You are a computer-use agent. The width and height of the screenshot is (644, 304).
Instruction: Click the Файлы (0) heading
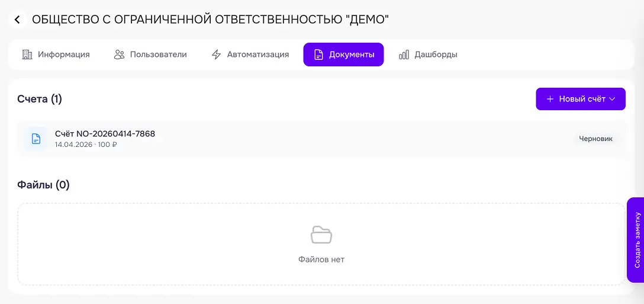click(44, 185)
